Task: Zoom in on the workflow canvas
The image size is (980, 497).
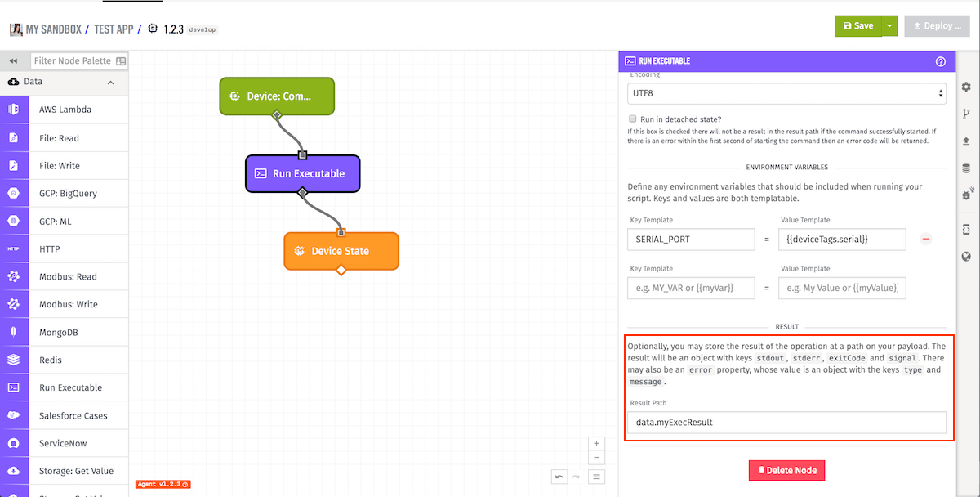Action: pyautogui.click(x=596, y=444)
